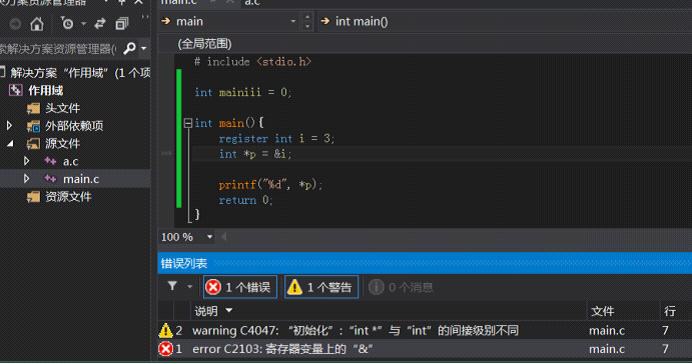692x364 pixels.
Task: Click the '# include <stdio.h>' line
Action: 253,61
